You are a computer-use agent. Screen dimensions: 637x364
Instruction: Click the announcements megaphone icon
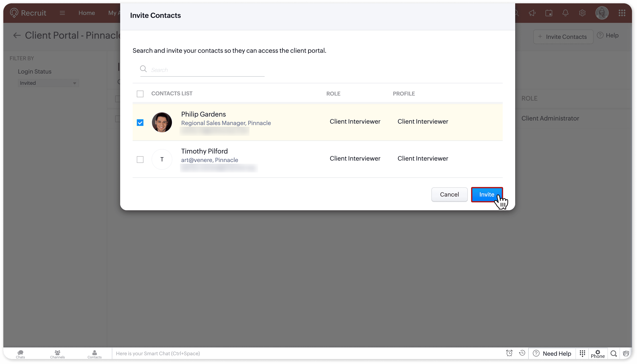point(532,13)
